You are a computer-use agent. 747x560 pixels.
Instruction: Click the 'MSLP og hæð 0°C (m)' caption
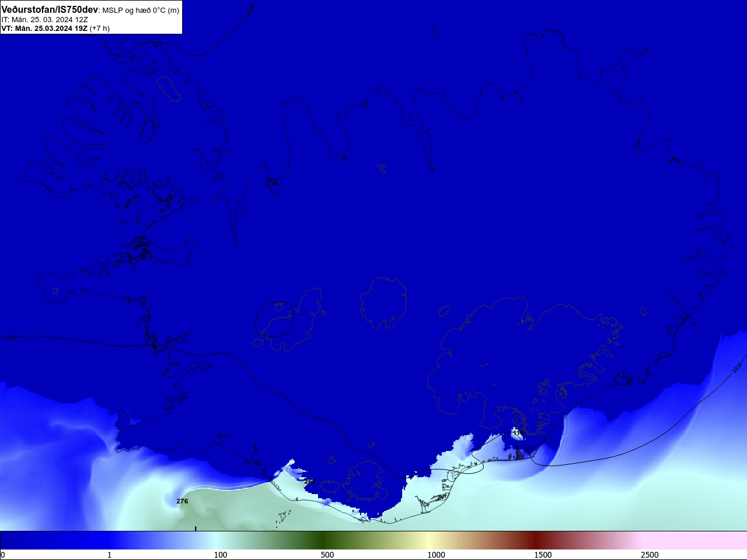141,10
